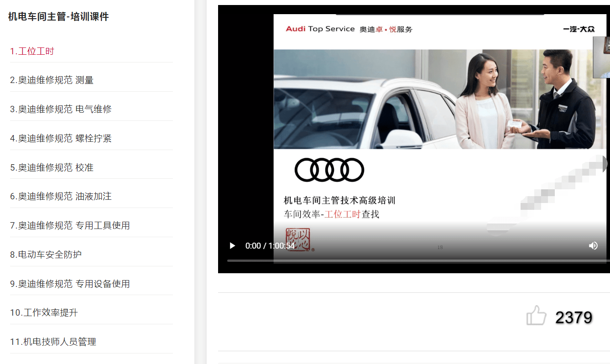Click the video progress bar
This screenshot has height=364, width=610.
(411, 260)
